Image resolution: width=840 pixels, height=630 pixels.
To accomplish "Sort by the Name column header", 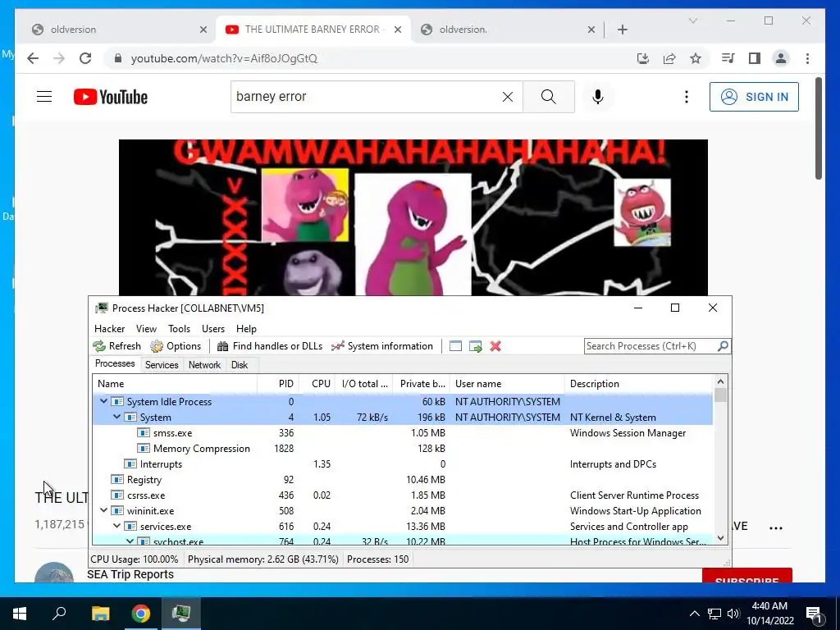I will click(176, 384).
